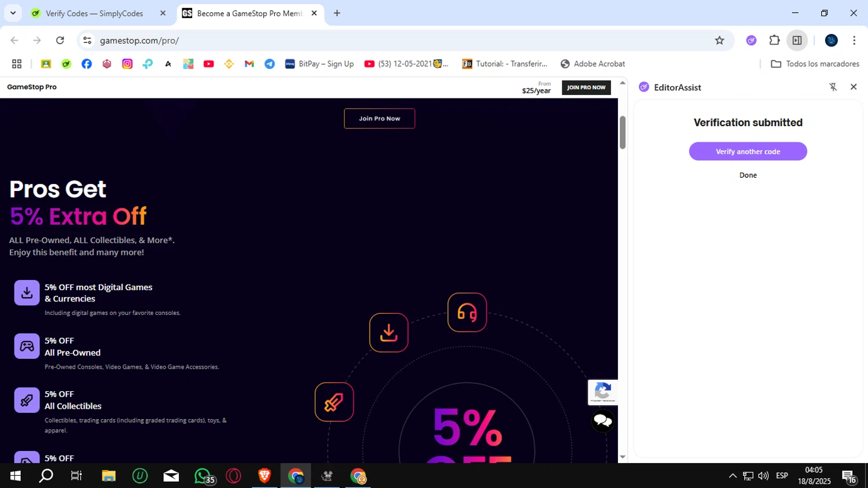Go back to previous page
The image size is (868, 488).
[x=14, y=41]
